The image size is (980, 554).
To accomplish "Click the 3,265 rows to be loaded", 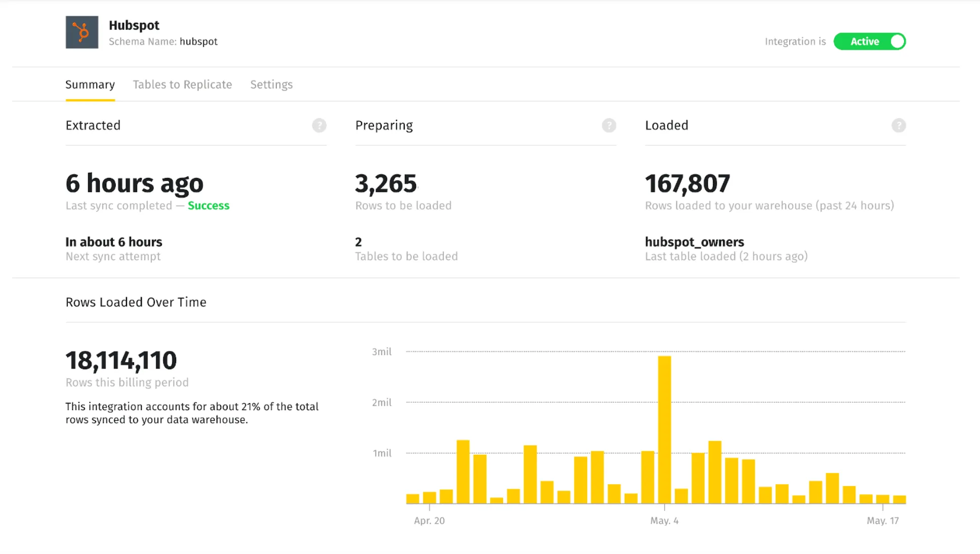I will (x=386, y=184).
